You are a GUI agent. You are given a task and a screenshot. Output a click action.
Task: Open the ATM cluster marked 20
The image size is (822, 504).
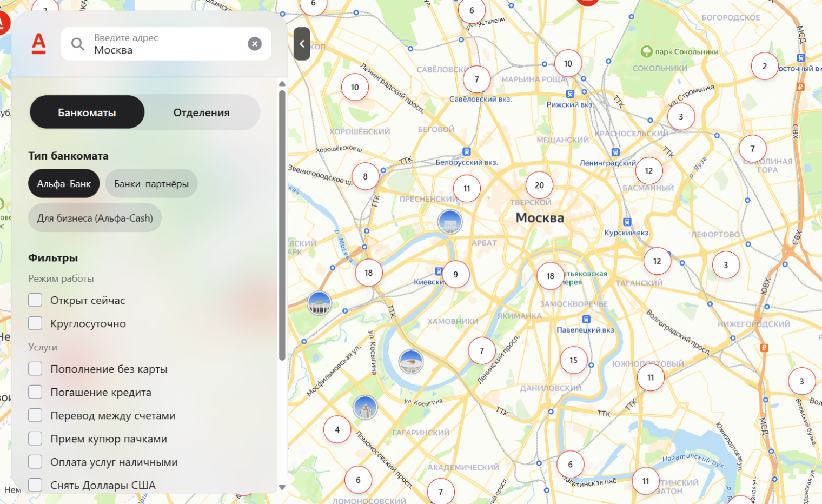point(539,185)
